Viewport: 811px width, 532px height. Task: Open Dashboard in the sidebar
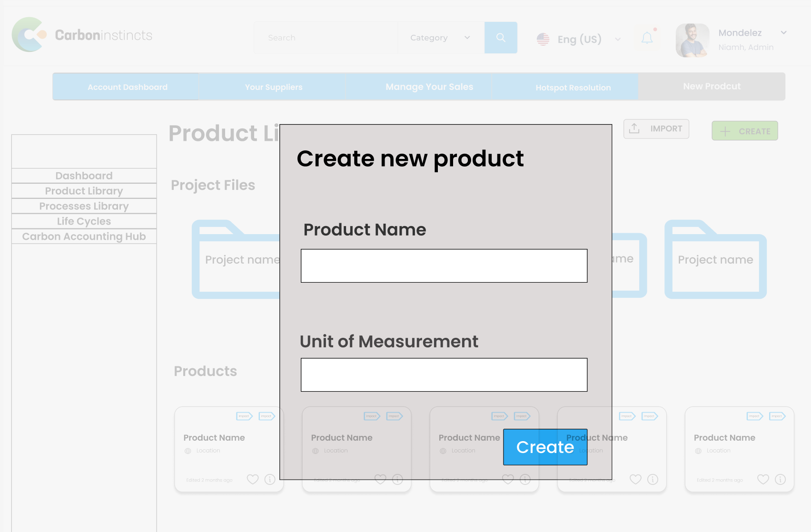pyautogui.click(x=84, y=176)
